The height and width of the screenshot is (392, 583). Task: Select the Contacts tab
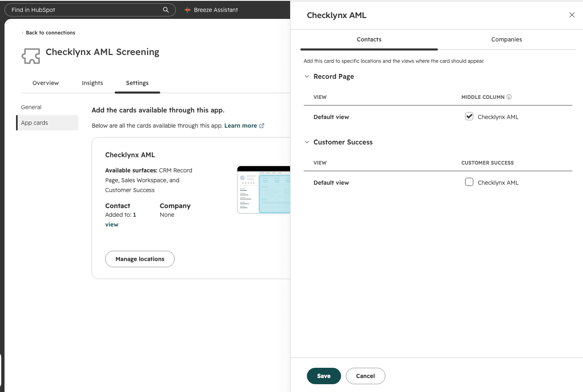coord(369,39)
